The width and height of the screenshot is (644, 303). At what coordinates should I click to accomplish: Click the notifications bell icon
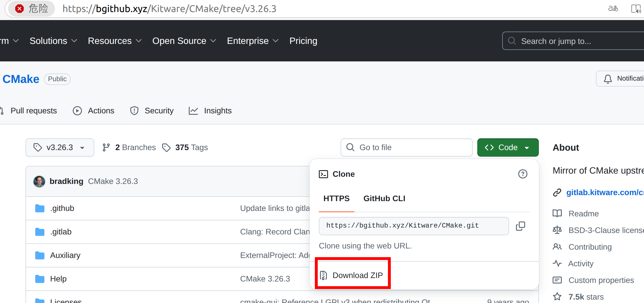(608, 79)
